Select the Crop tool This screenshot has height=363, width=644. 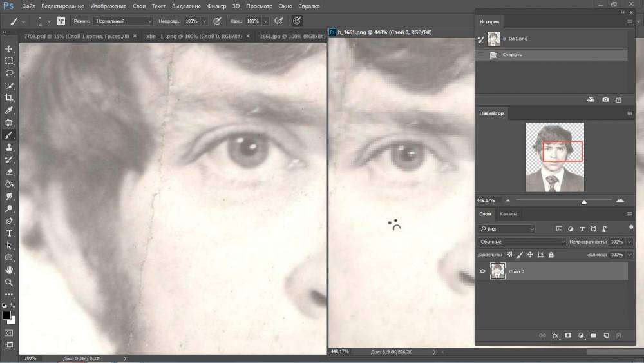point(9,98)
